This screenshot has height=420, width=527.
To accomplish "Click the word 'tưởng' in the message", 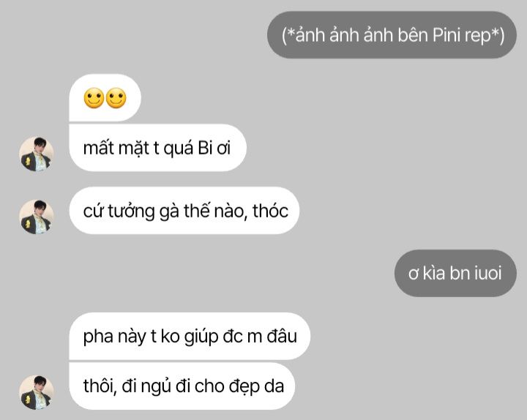I will point(131,211).
